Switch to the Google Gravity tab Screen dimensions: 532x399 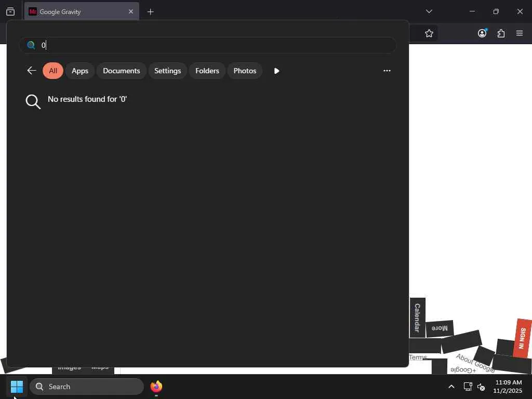[x=82, y=11]
